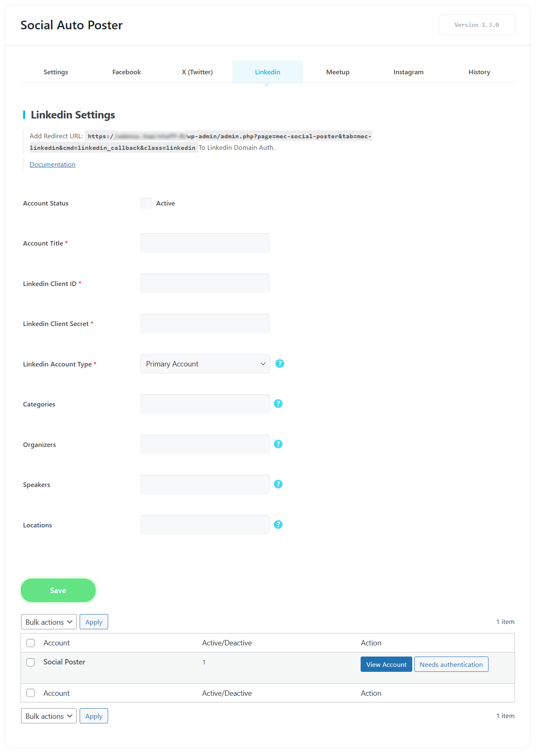This screenshot has height=756, width=536.
Task: Open the Linkedin Account Type dropdown
Action: [205, 364]
